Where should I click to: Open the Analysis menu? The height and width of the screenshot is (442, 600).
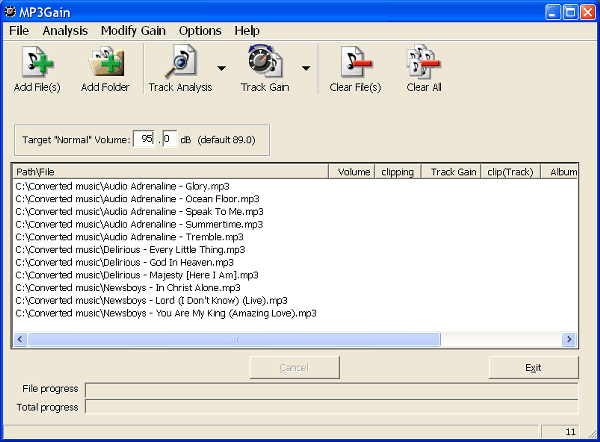point(65,31)
